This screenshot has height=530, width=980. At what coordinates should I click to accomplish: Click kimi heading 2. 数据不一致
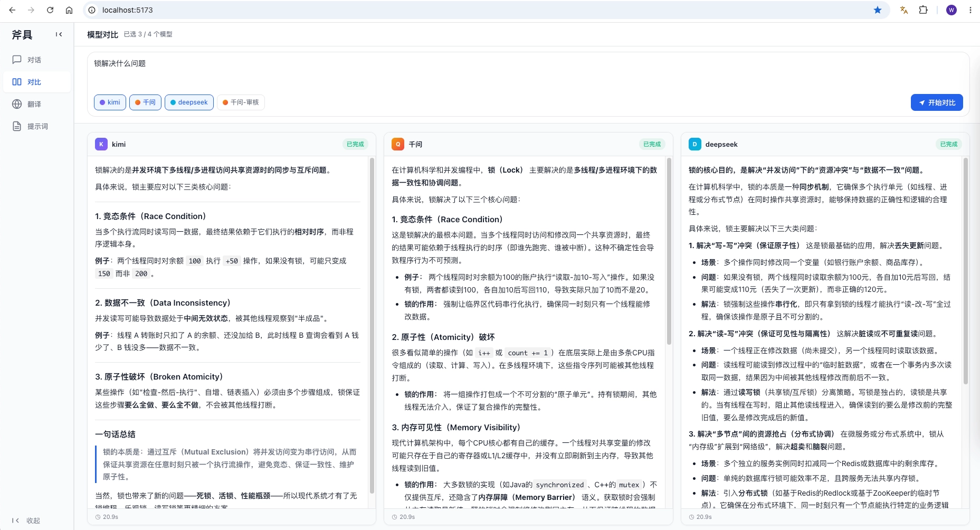[163, 302]
